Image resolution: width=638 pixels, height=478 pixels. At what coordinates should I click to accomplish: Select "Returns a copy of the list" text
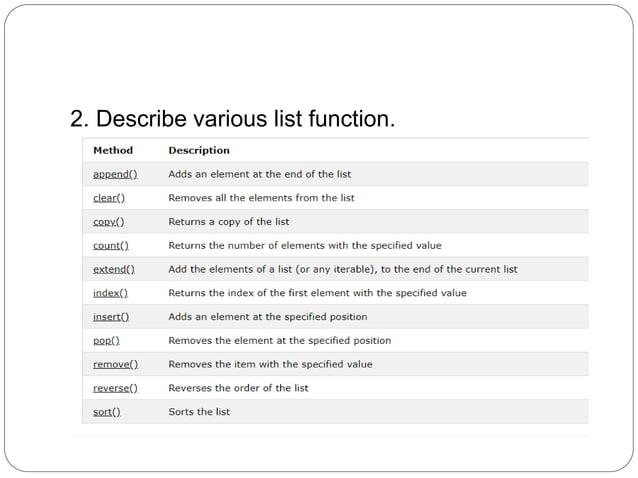pos(229,221)
